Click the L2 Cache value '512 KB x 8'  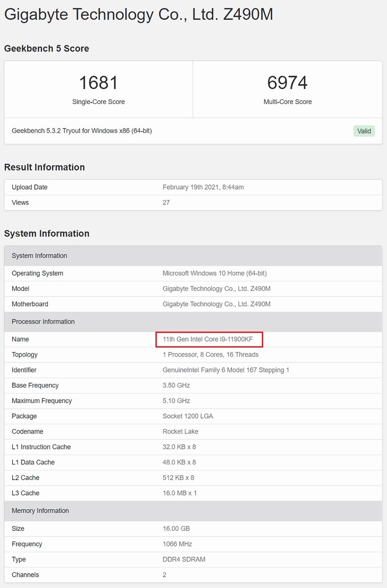point(179,478)
